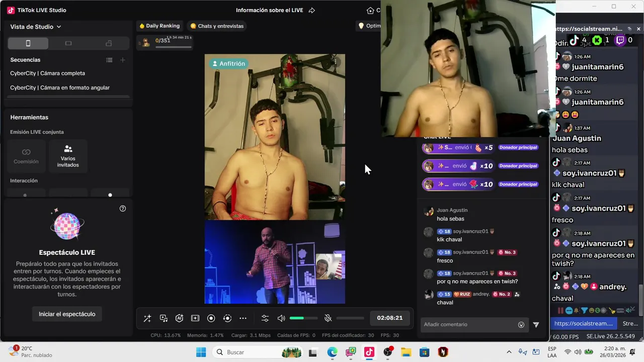Click the 'klk chaval' chat comment
This screenshot has width=644, height=362.
tap(449, 239)
